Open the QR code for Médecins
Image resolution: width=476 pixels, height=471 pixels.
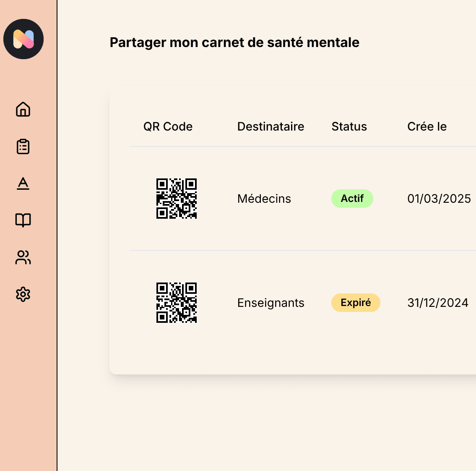(x=177, y=199)
